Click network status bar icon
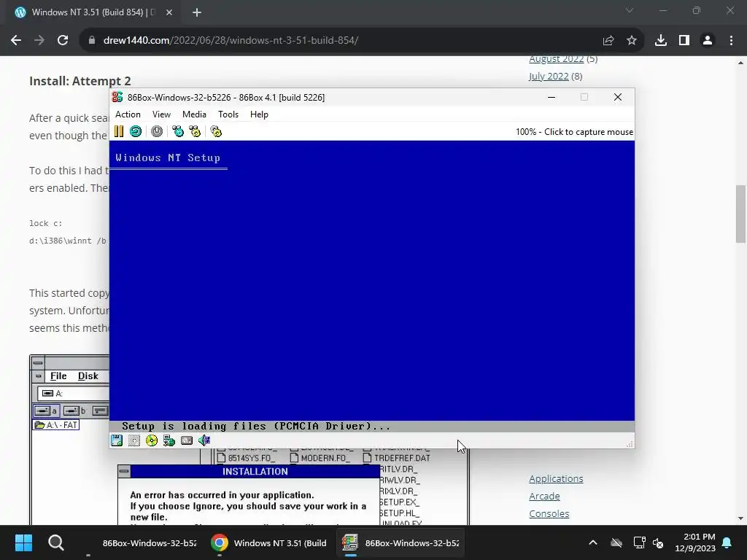 (187, 440)
